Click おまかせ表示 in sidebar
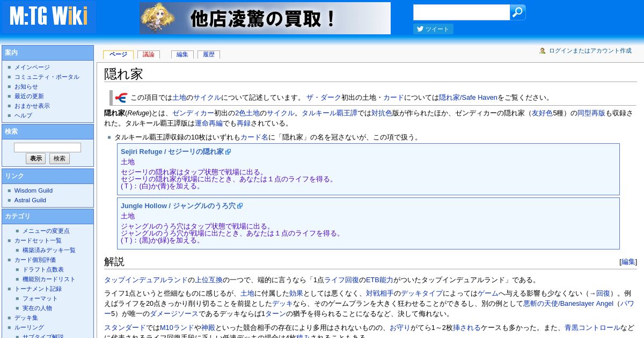 [32, 106]
